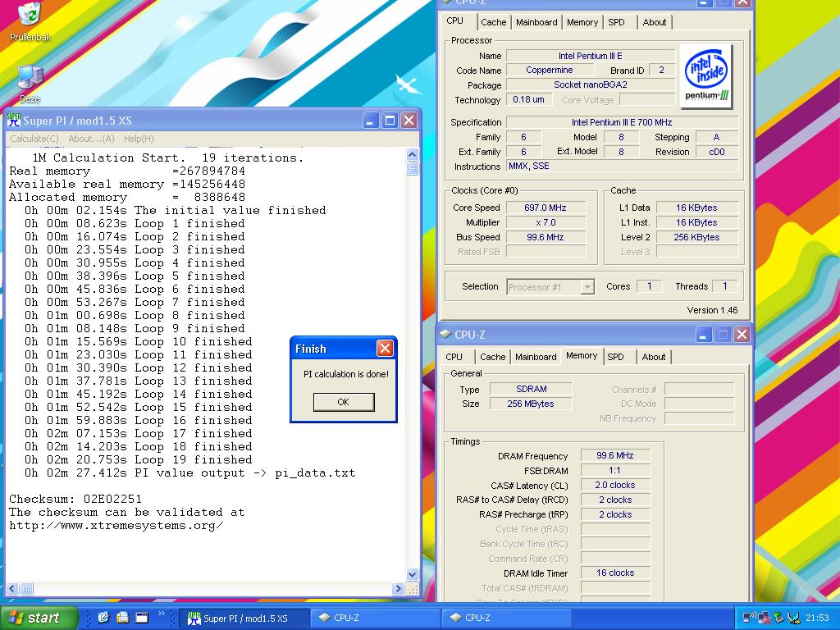Select the SPD tab in upper CPU-Z

[x=617, y=22]
